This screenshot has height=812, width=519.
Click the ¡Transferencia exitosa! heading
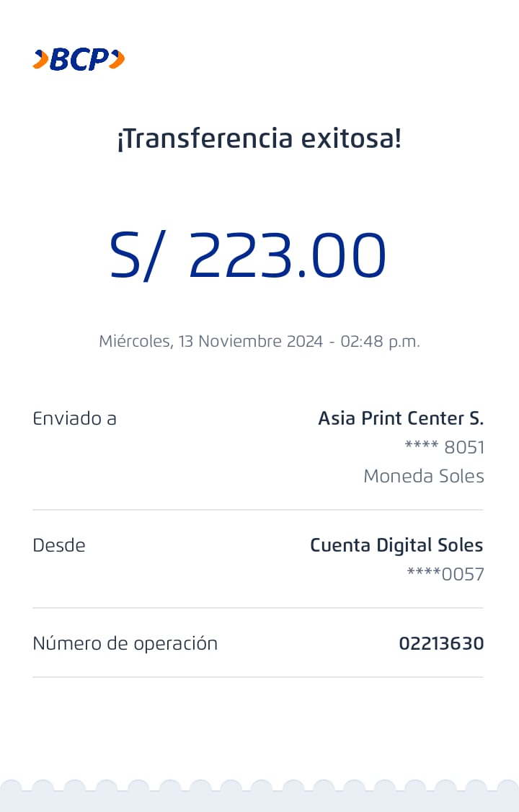[259, 138]
